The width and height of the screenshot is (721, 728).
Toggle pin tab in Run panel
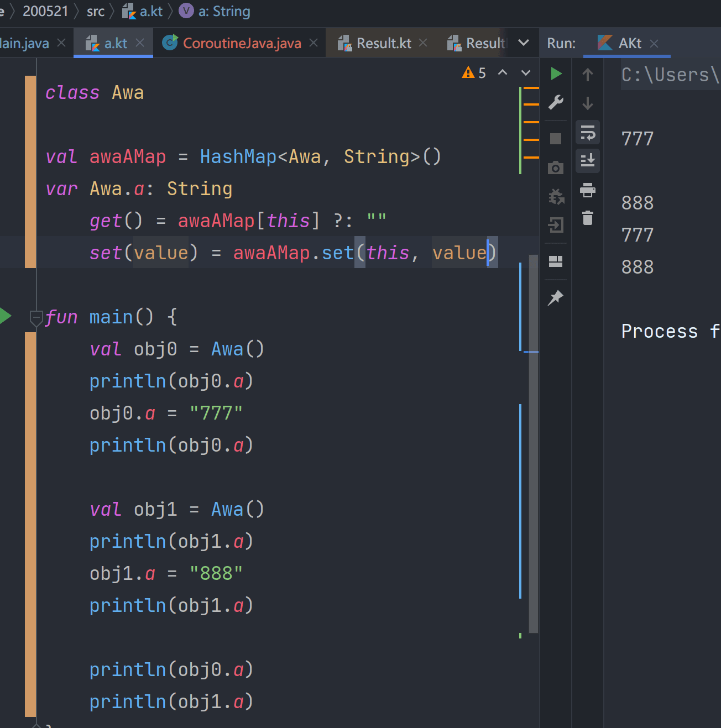[556, 298]
